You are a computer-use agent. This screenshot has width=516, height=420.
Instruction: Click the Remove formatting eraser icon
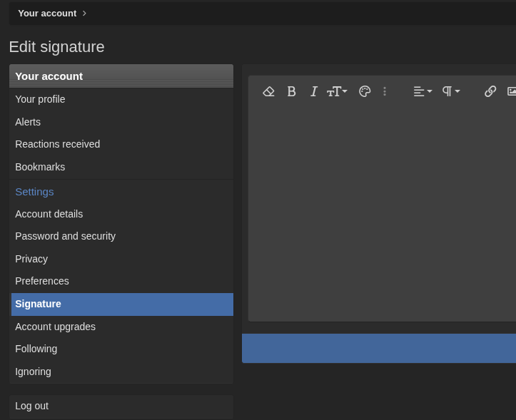(268, 91)
